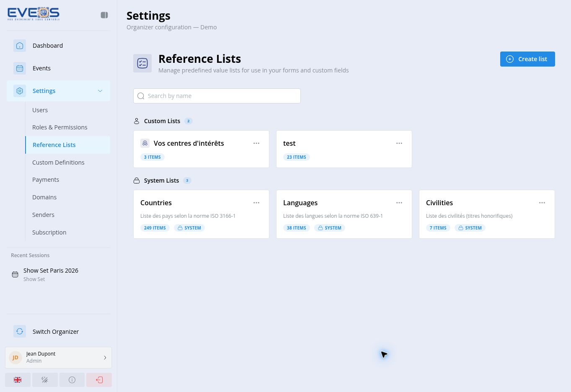Viewport: 571px width, 392px height.
Task: Open the test list options menu
Action: pyautogui.click(x=399, y=143)
